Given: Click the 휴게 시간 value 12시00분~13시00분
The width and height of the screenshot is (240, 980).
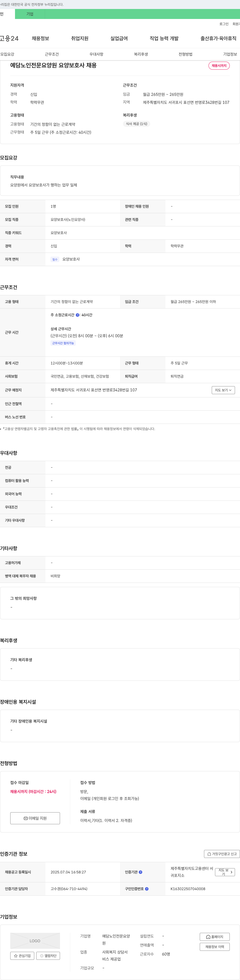Looking at the screenshot, I should [67, 363].
